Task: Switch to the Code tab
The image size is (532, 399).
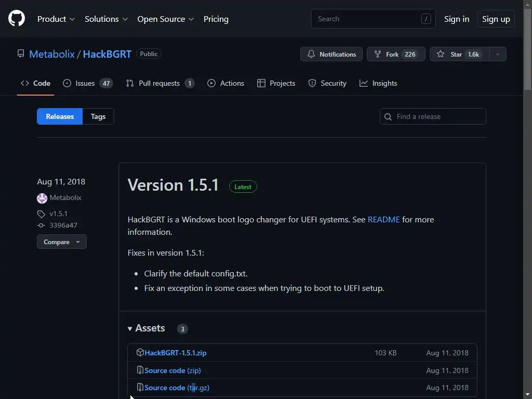Action: 35,83
